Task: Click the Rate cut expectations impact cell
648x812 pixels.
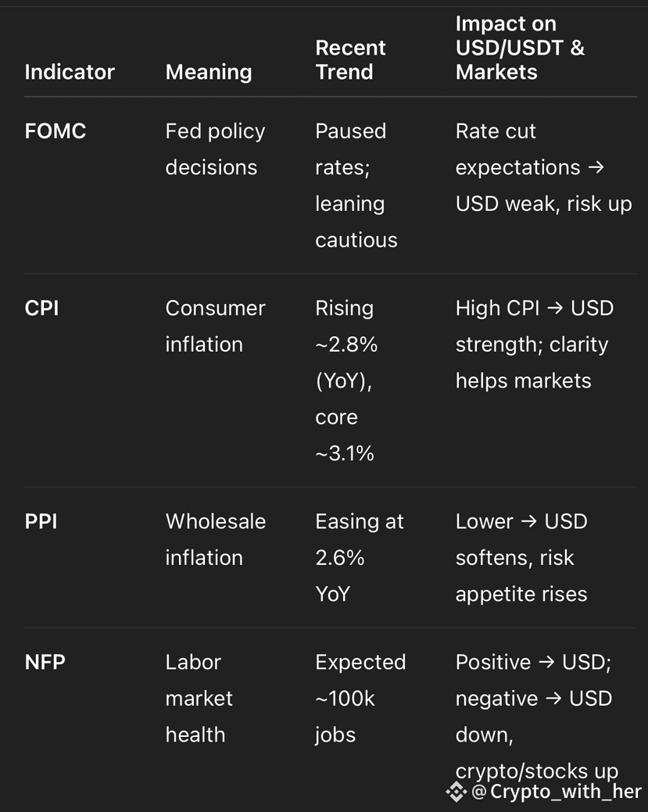Action: [x=544, y=167]
